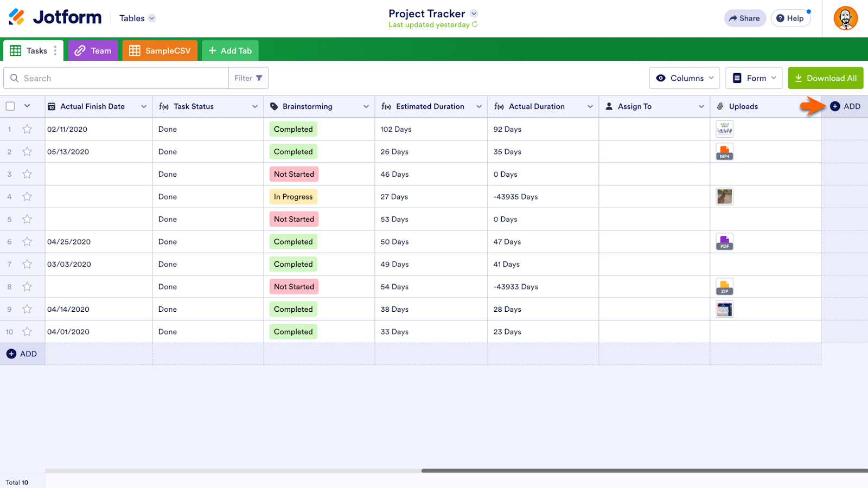Screen dimensions: 868x488
Task: Open the MP4 file in row 2
Action: (x=724, y=152)
